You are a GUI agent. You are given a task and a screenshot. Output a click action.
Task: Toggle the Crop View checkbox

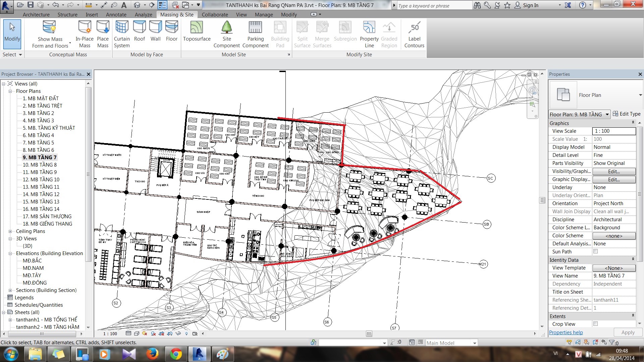click(x=596, y=324)
